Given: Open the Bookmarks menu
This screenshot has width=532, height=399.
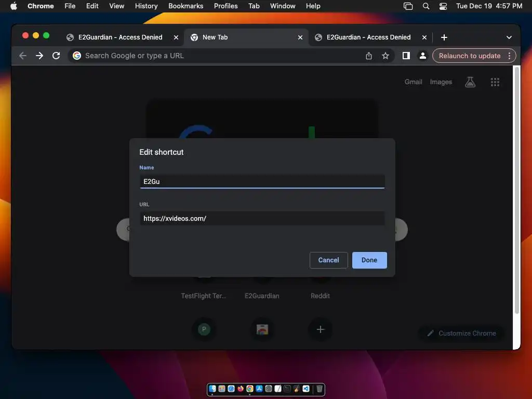Looking at the screenshot, I should tap(185, 6).
